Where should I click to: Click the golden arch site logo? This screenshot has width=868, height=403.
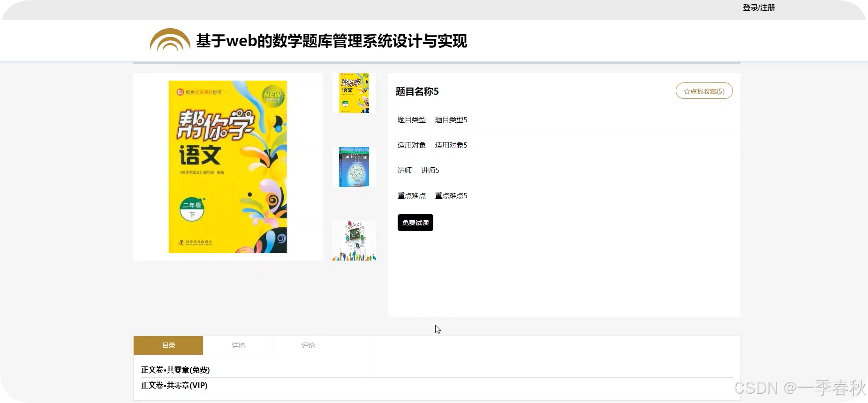[x=170, y=40]
